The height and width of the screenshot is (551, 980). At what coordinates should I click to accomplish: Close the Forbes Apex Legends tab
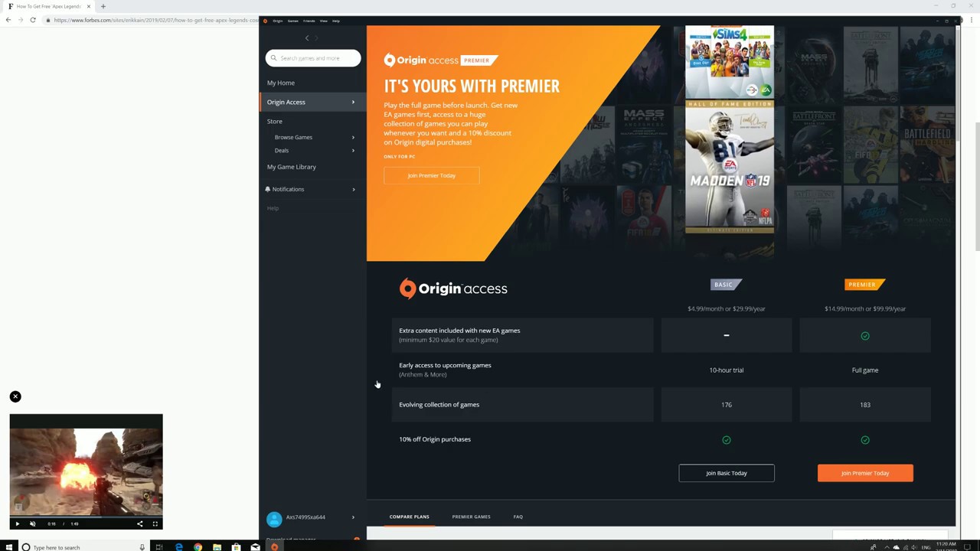(x=89, y=6)
